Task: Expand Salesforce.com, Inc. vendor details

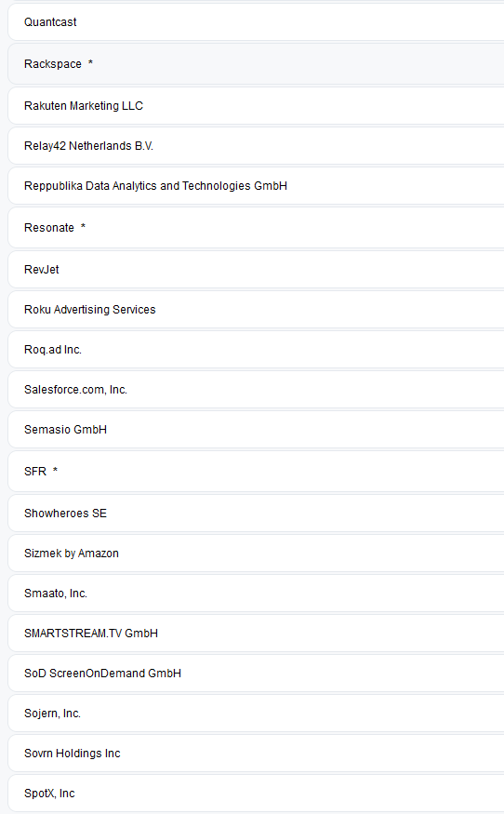Action: click(257, 390)
